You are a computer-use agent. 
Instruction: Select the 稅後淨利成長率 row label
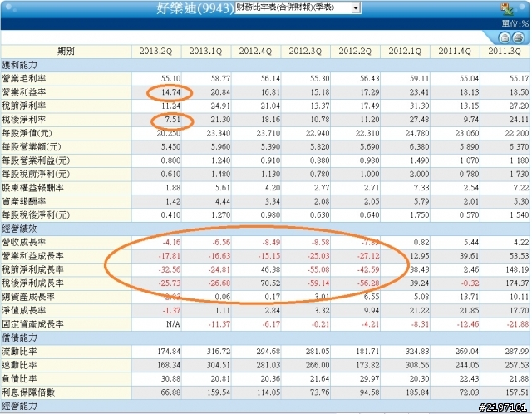coord(32,283)
